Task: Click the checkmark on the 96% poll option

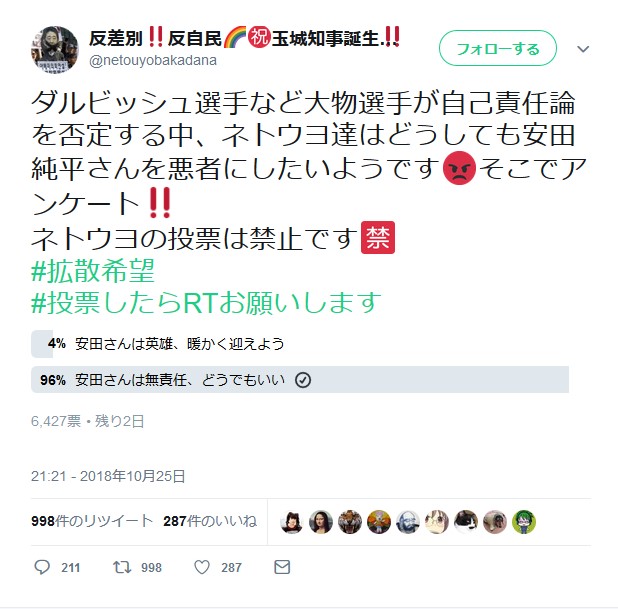Action: [303, 380]
